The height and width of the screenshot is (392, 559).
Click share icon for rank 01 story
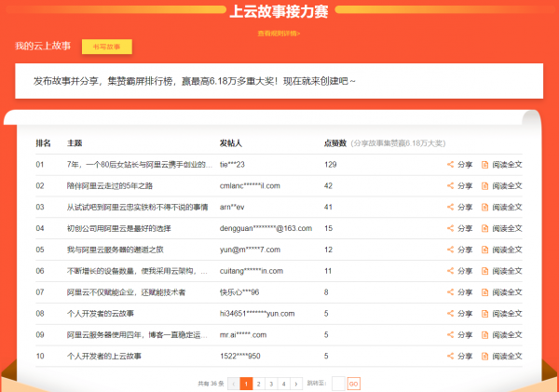pyautogui.click(x=451, y=164)
